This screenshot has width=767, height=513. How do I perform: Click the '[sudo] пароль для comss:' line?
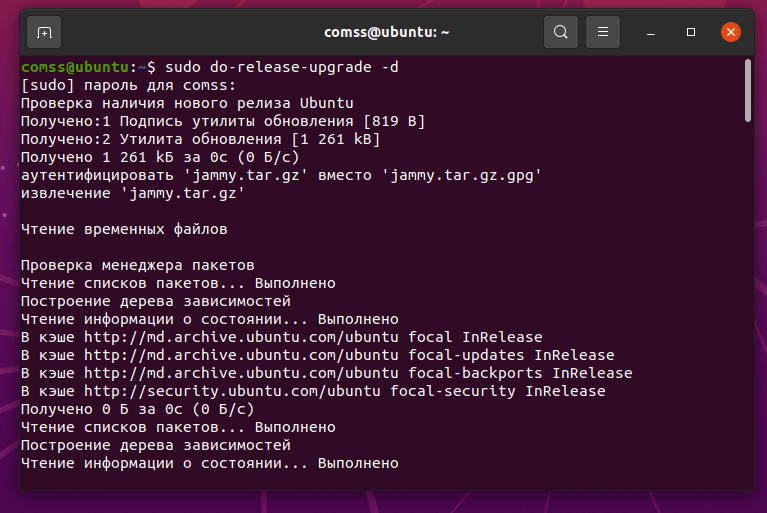[129, 85]
